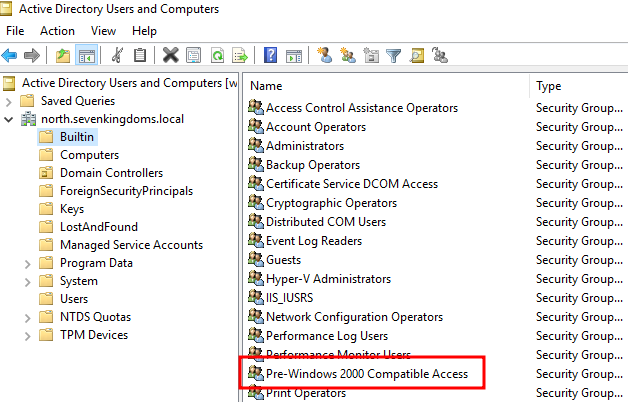Expand the Saved Queries tree node

tap(10, 101)
